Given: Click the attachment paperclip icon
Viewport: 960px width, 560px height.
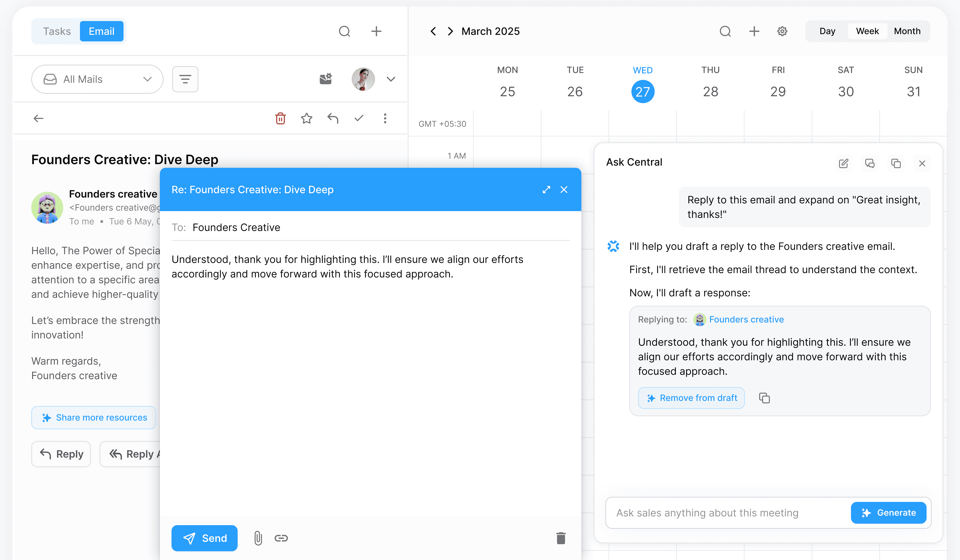Looking at the screenshot, I should 258,538.
